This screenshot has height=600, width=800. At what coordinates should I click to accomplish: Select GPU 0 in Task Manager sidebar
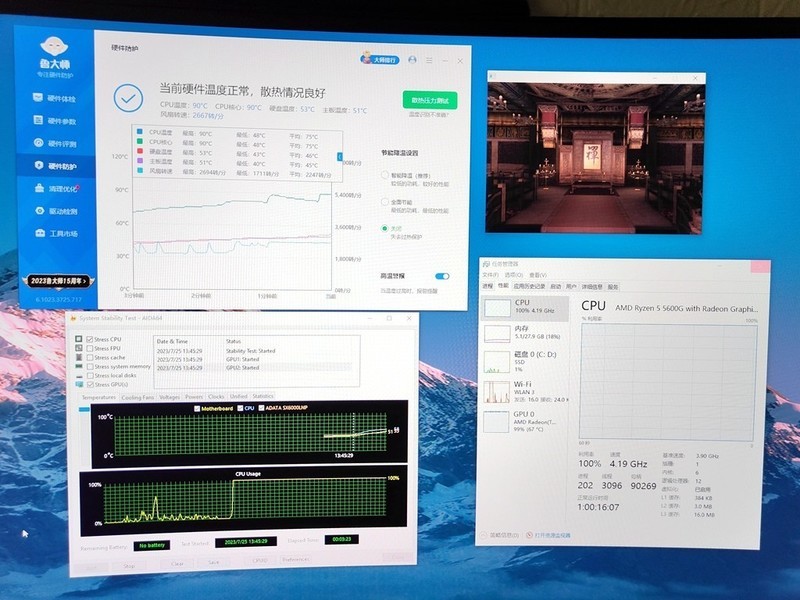525,421
